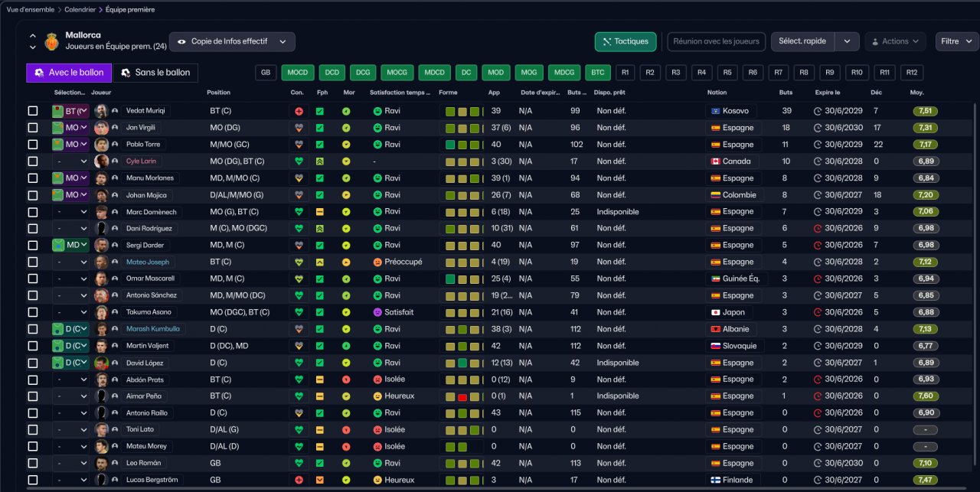The width and height of the screenshot is (980, 492).
Task: Click Toni Lato's red Isolée face icon
Action: (x=377, y=430)
